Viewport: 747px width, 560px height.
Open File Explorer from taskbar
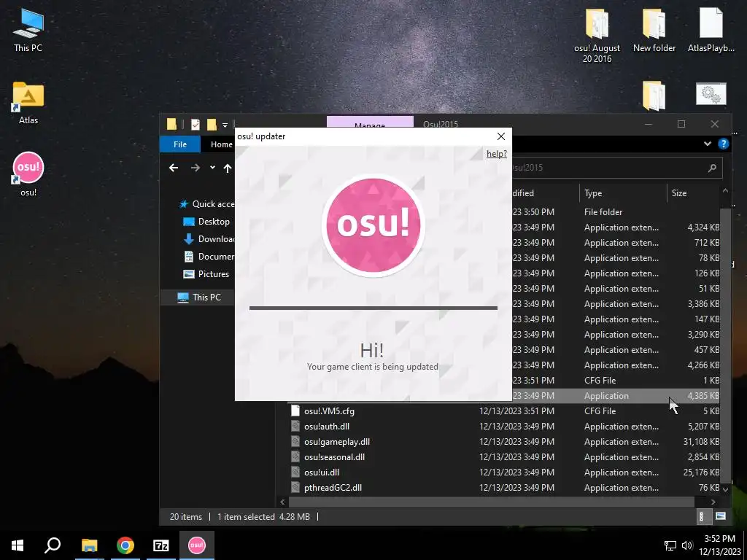(x=89, y=545)
